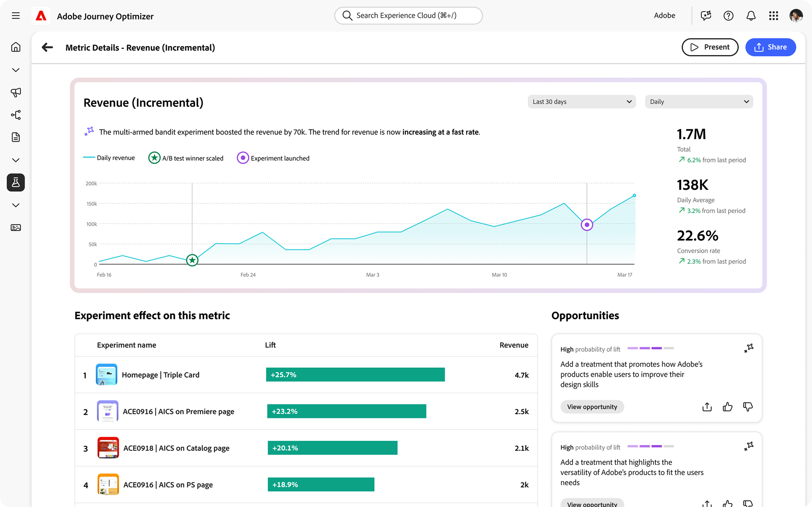Screen dimensions: 812x507
Task: Open the app switcher grid icon
Action: click(773, 15)
